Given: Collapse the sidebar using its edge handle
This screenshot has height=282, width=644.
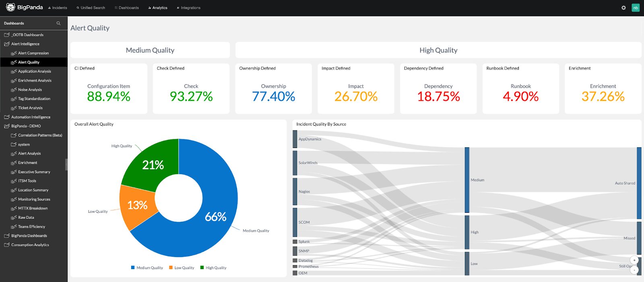Looking at the screenshot, I should [66, 164].
